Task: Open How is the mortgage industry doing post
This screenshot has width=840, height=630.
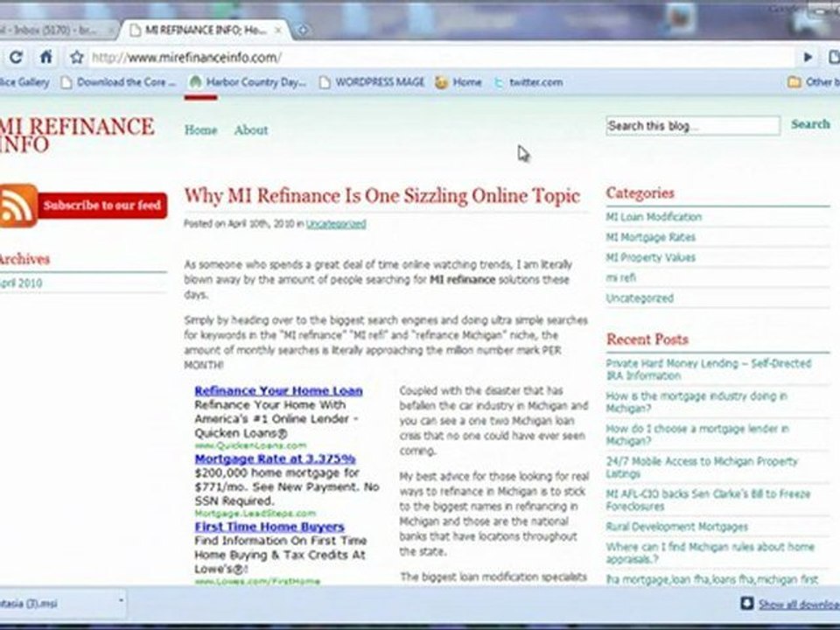Action: click(x=696, y=402)
